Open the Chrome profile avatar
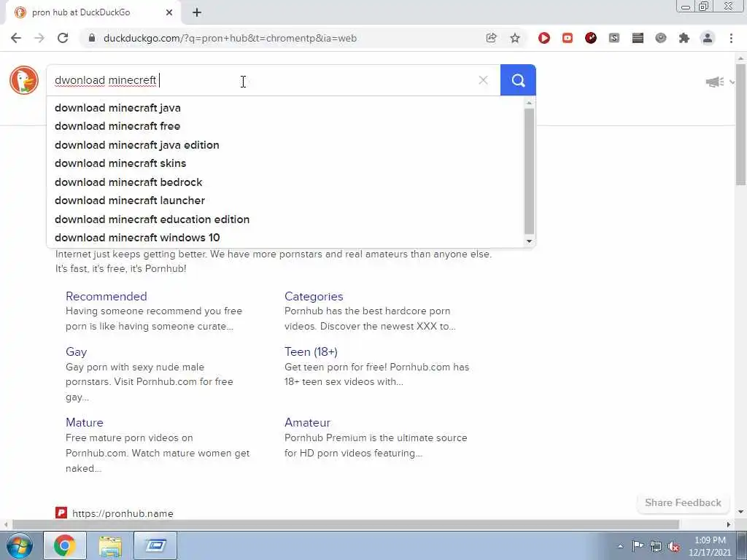This screenshot has width=747, height=560. 708,38
